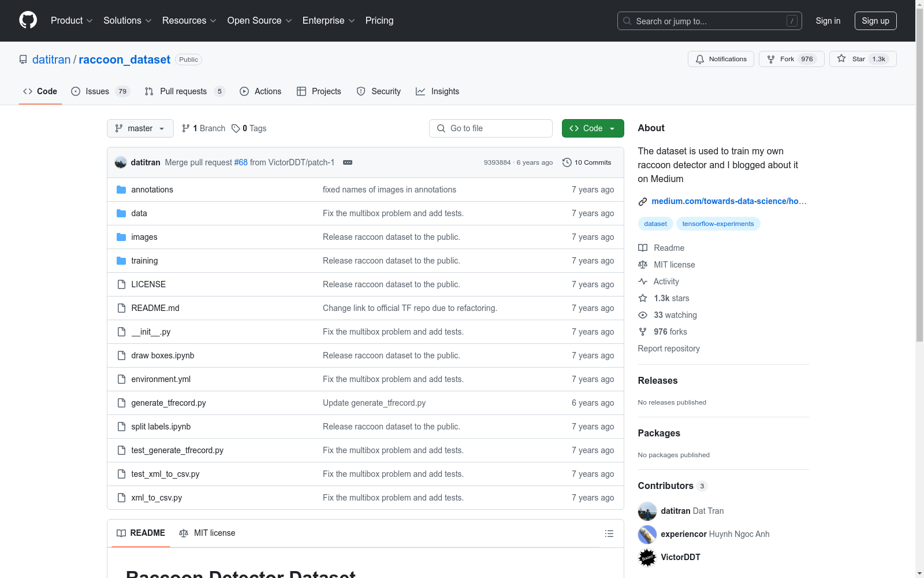Image resolution: width=924 pixels, height=578 pixels.
Task: Click the file icon beside README.md
Action: tap(121, 308)
